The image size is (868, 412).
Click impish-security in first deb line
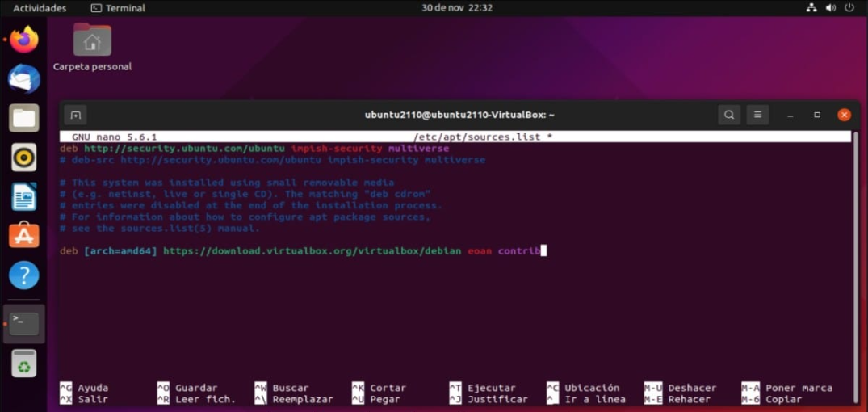click(x=337, y=149)
